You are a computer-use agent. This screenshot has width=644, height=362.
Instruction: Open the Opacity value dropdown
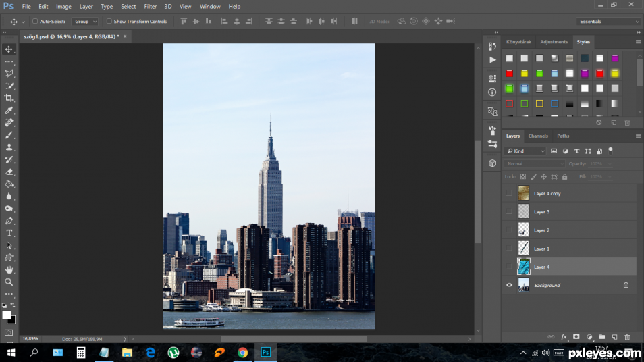[x=610, y=164]
